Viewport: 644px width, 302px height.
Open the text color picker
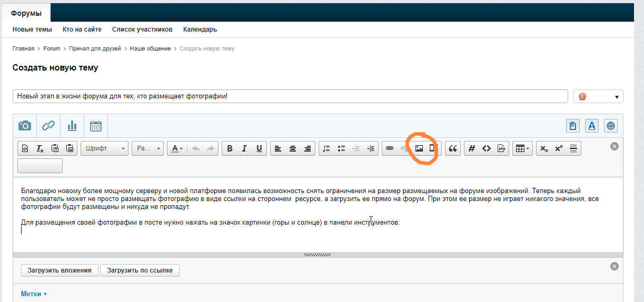(x=176, y=148)
